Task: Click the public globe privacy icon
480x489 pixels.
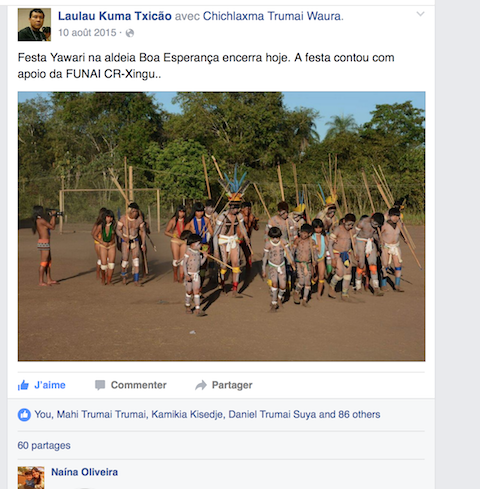Action: 130,33
